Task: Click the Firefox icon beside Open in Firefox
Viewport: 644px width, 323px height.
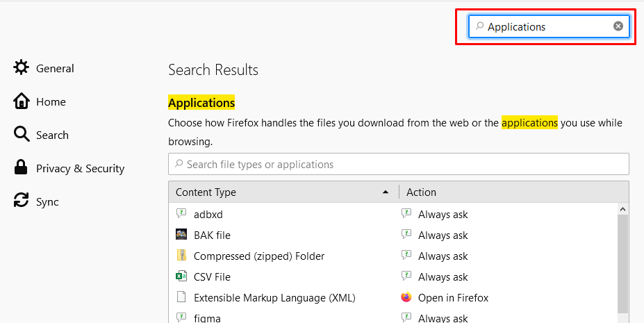Action: pyautogui.click(x=406, y=297)
